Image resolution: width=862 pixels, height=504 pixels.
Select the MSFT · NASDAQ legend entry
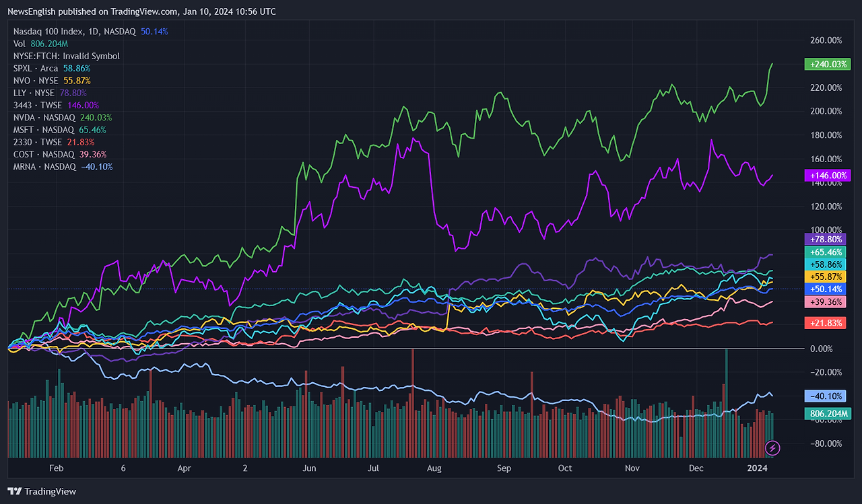tap(43, 129)
